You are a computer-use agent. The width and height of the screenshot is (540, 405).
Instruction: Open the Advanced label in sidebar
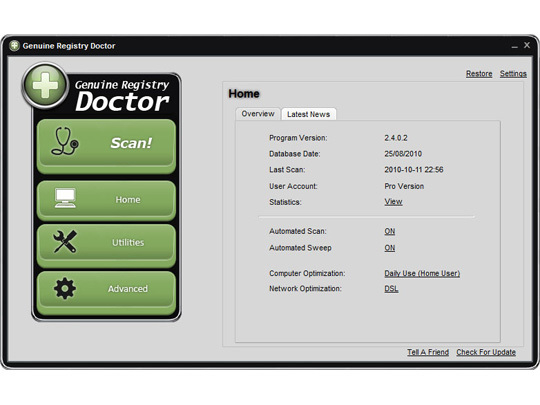pyautogui.click(x=128, y=289)
